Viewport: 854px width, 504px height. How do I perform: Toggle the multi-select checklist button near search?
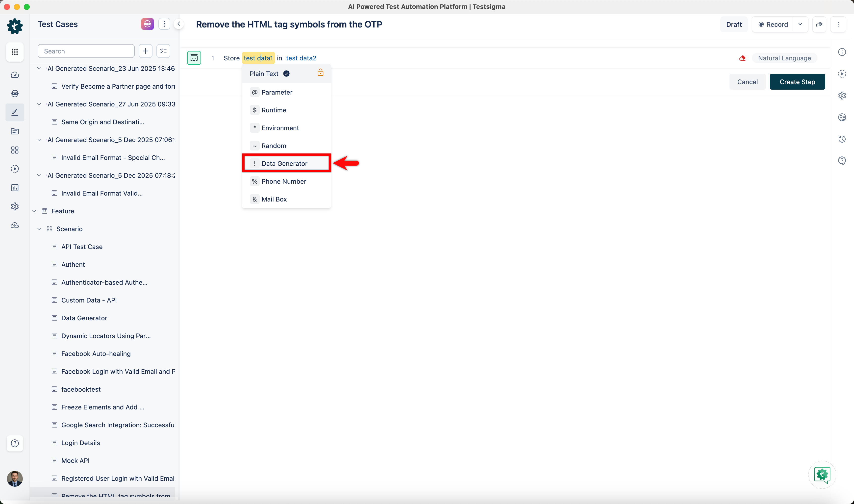(x=163, y=51)
